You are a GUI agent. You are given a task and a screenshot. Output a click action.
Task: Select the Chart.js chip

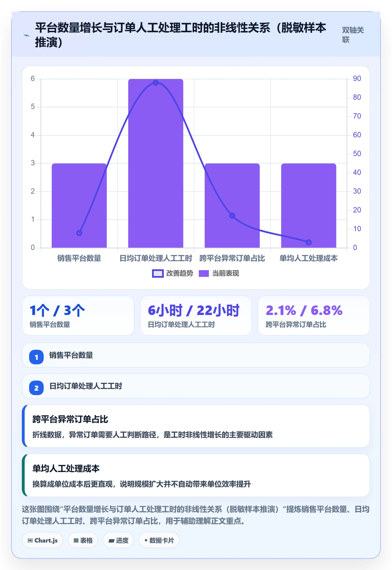point(43,540)
